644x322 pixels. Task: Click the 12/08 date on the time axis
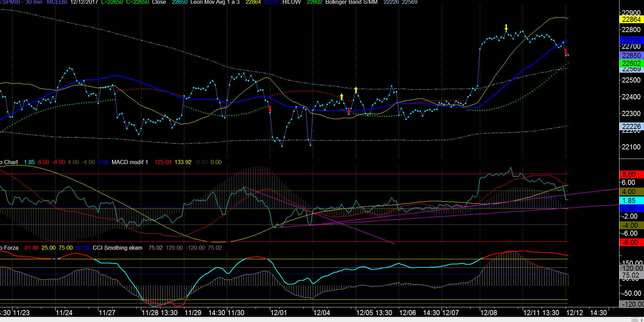tap(489, 313)
